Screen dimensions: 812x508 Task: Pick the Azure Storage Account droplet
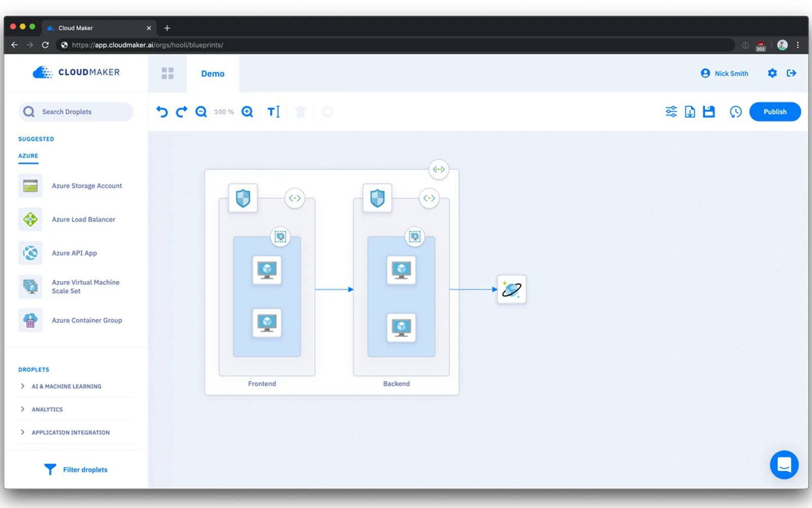tap(71, 186)
